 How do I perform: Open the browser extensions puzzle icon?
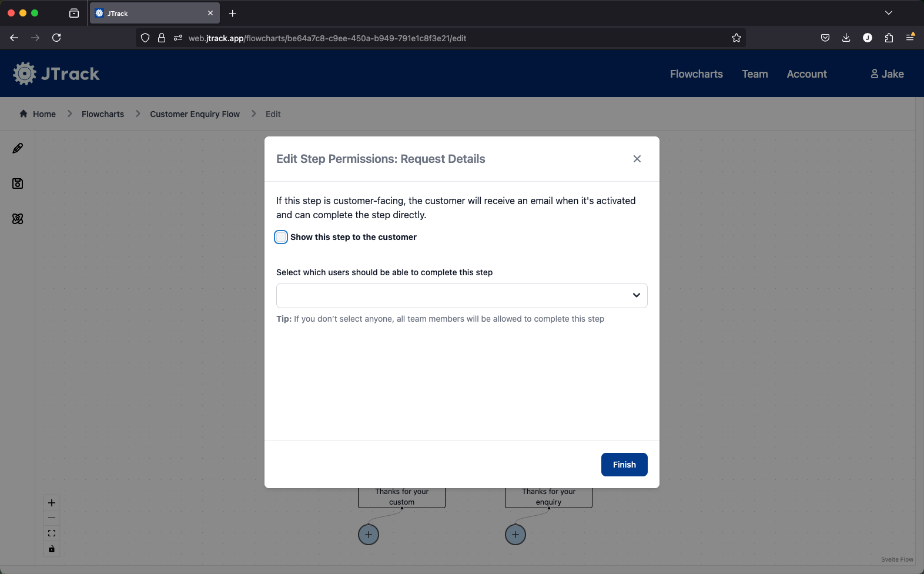coord(889,38)
